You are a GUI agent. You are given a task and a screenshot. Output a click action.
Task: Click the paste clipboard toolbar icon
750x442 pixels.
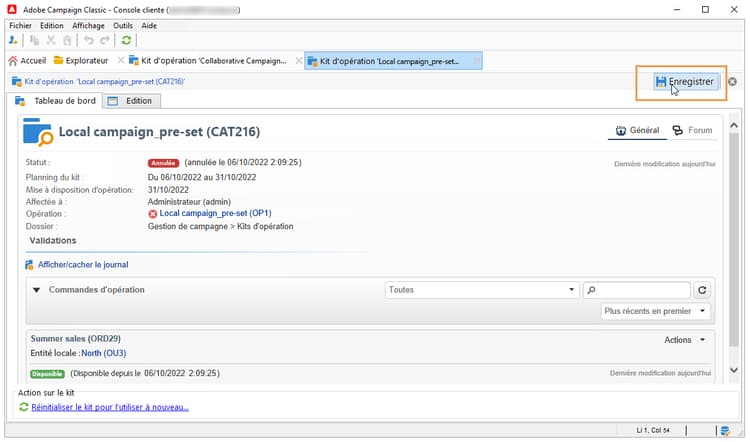67,40
